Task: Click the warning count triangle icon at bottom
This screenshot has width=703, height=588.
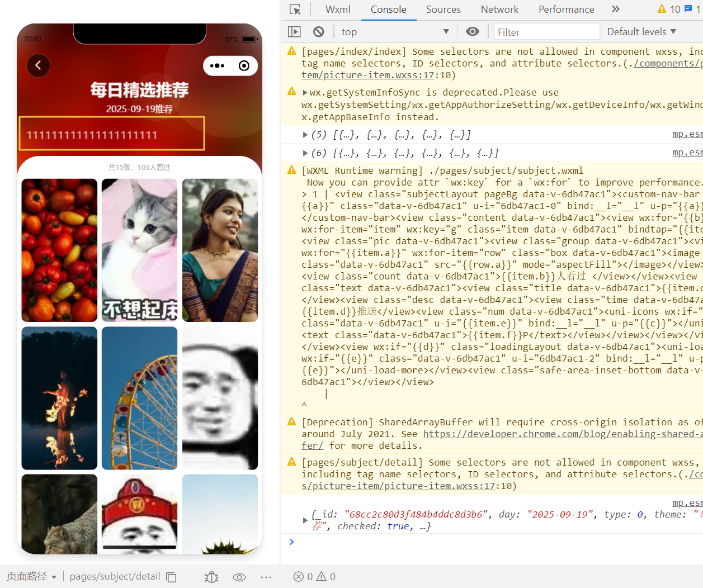Action: pos(322,577)
